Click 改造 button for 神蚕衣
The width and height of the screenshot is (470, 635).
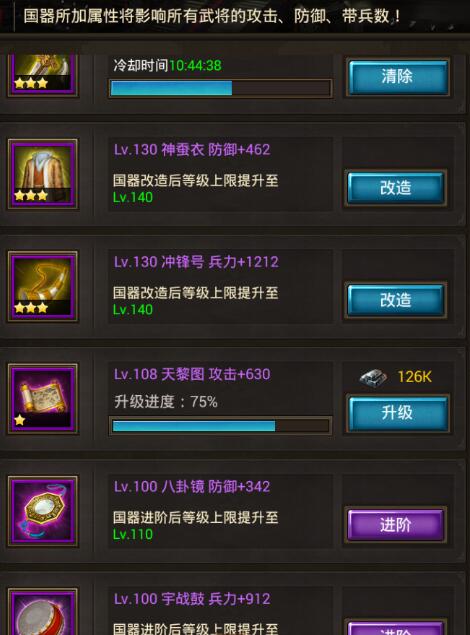(x=396, y=188)
